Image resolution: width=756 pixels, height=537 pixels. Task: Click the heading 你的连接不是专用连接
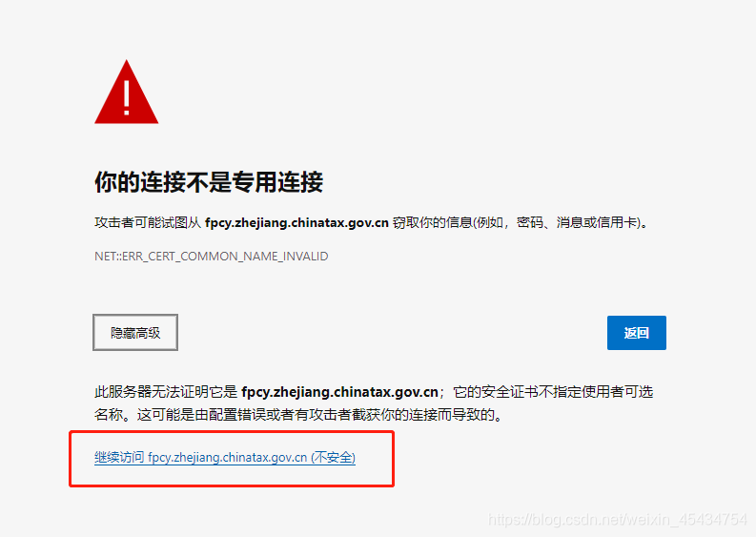click(x=209, y=182)
